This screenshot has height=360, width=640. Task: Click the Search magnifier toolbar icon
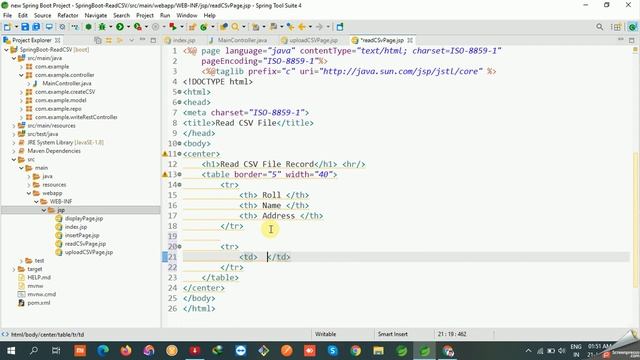point(235,27)
